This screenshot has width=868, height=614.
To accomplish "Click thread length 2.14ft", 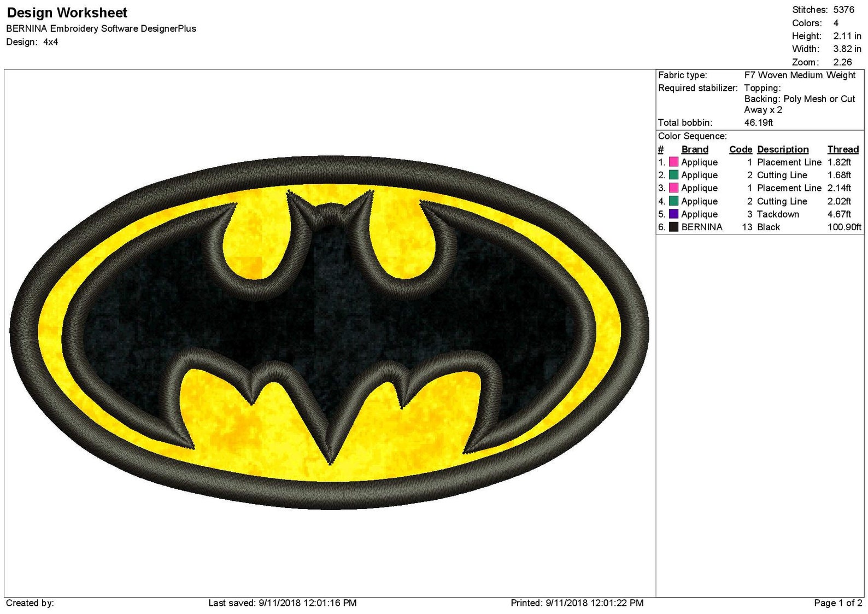I will coord(839,188).
